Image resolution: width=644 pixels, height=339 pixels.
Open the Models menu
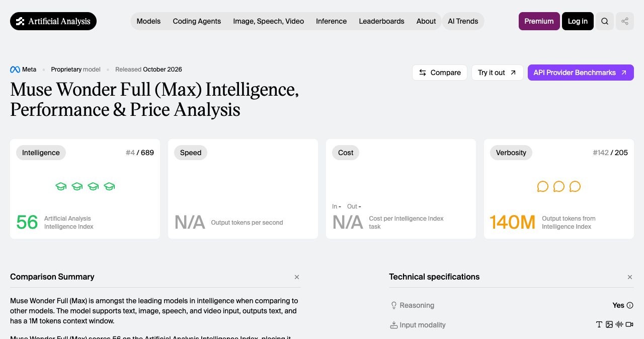click(148, 21)
